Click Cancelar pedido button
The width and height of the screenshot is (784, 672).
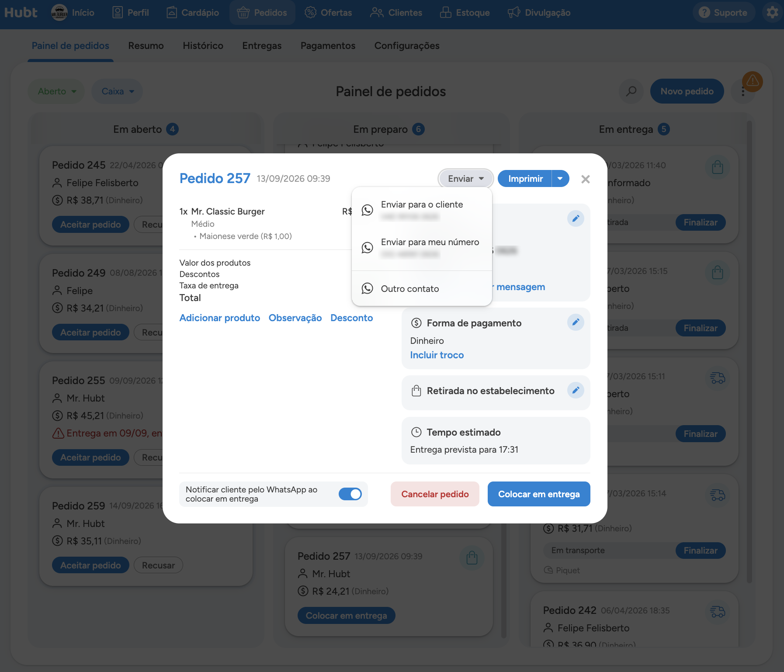435,494
